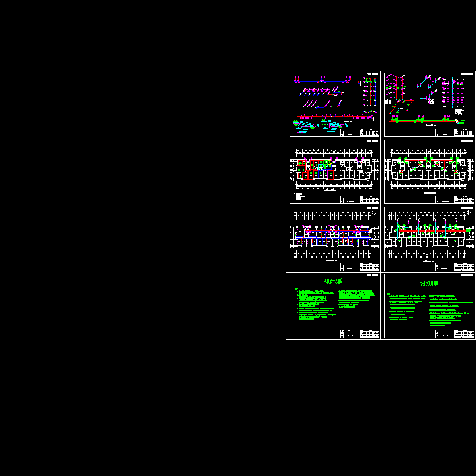Click the title block of the top-right system diagram sheet
This screenshot has width=476, height=476.
(455, 132)
